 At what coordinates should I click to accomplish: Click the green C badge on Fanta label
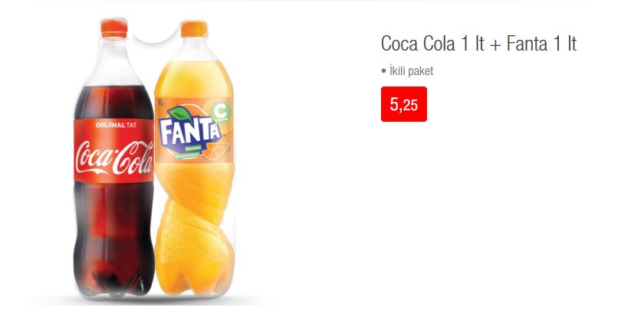coord(221,113)
